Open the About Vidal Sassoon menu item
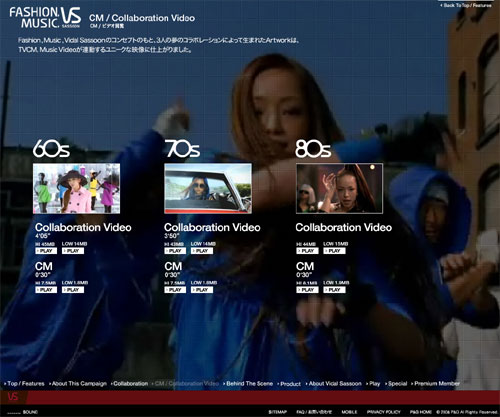Screen dimensions: 500x417 [334, 384]
